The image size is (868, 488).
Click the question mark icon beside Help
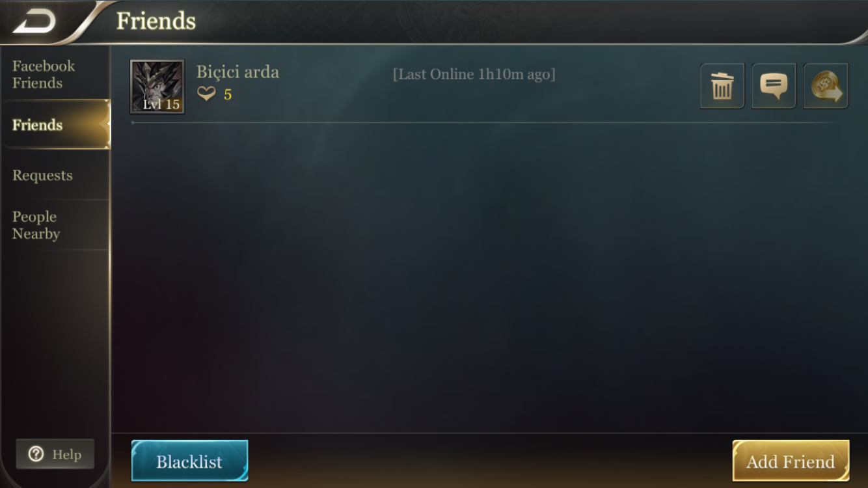pos(36,454)
